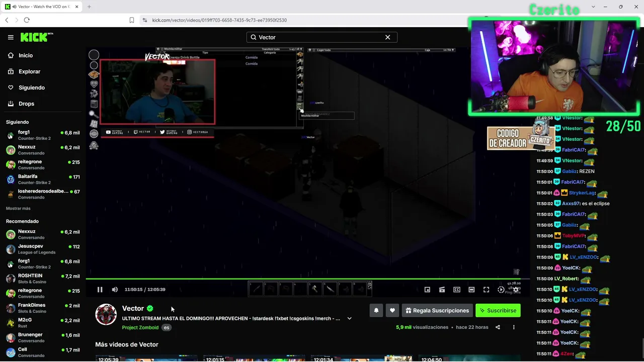Click the Más videos de Vector heading
The height and width of the screenshot is (362, 644).
point(127,344)
